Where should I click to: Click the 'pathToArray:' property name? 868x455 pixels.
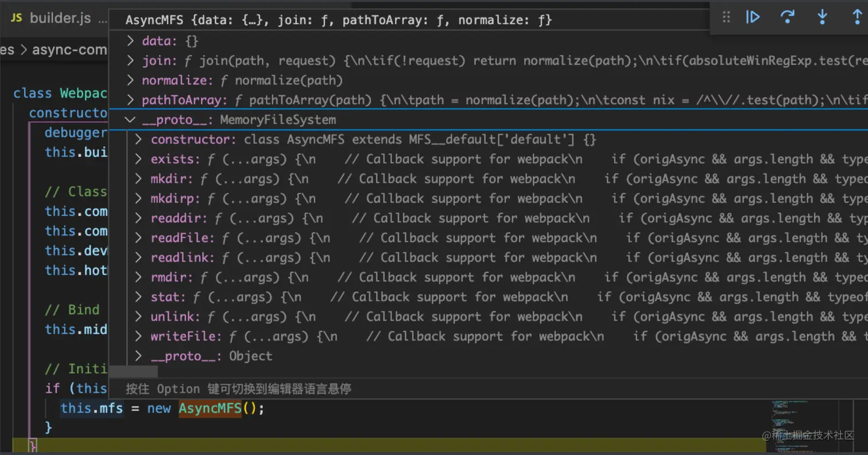click(185, 100)
